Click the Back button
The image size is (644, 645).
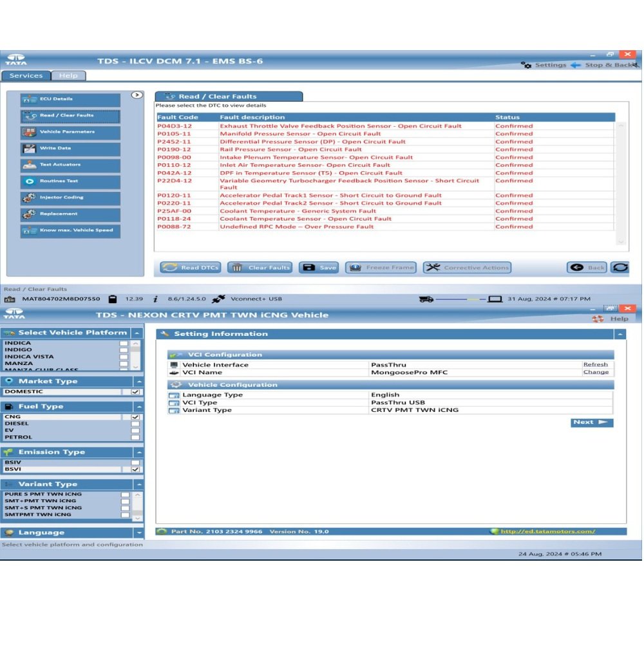click(x=587, y=268)
